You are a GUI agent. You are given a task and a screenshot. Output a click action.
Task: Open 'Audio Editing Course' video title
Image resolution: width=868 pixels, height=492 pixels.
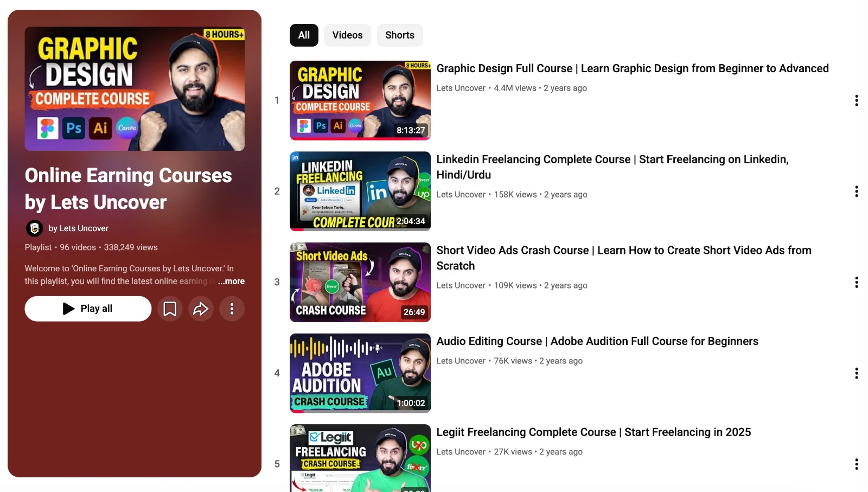[x=597, y=341]
